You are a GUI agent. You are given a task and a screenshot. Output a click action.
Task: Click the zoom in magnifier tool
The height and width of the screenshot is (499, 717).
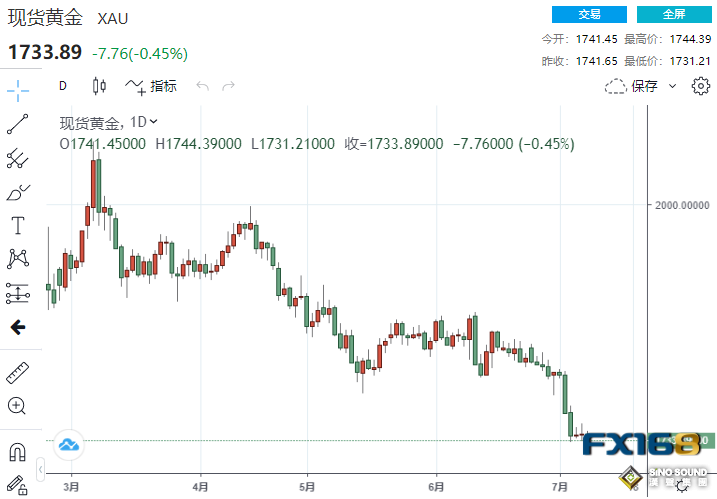pyautogui.click(x=18, y=406)
